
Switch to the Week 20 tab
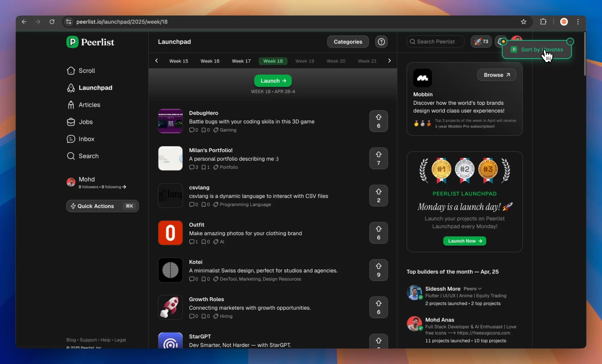click(336, 61)
